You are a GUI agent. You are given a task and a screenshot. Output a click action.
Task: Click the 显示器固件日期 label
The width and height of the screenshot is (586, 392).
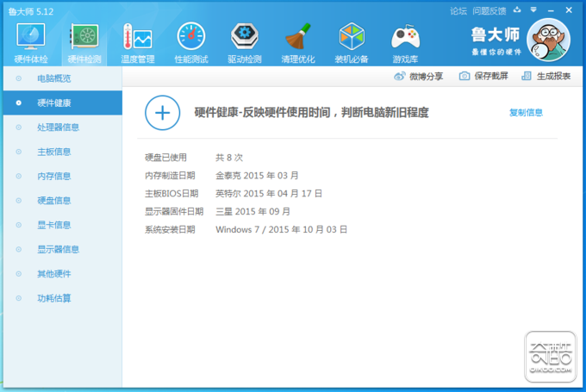(x=174, y=212)
